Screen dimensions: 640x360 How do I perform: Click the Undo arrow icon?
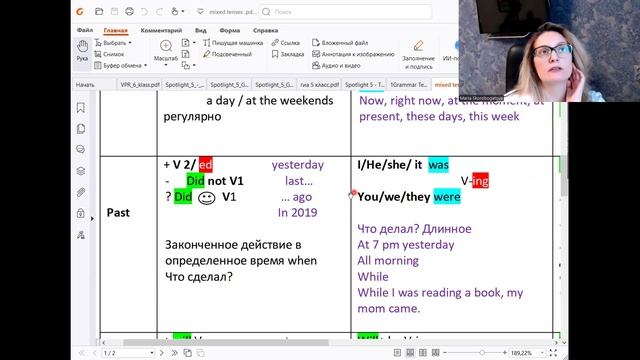(x=144, y=12)
